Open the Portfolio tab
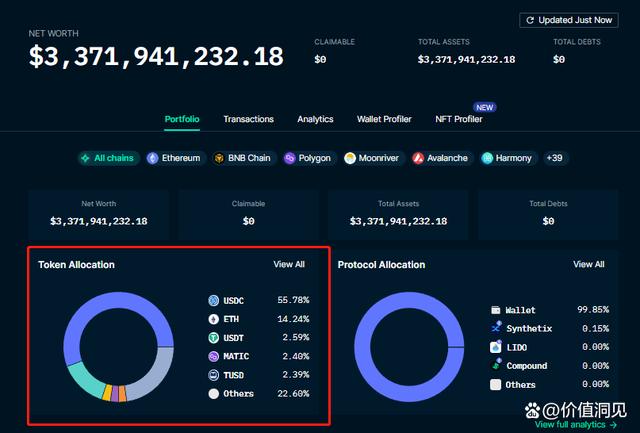Screen dimensions: 640x433 pyautogui.click(x=182, y=119)
